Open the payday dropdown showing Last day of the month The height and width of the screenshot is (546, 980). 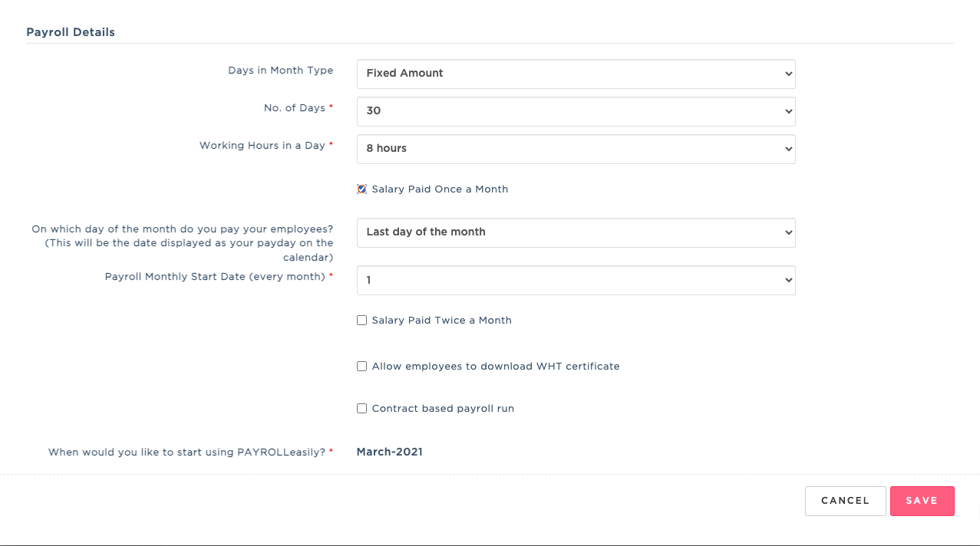[x=576, y=232]
